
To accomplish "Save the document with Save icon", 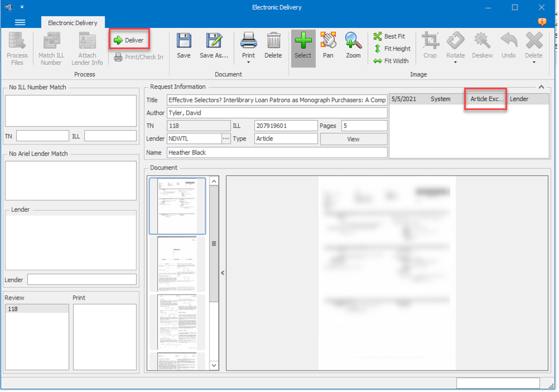I will (184, 45).
